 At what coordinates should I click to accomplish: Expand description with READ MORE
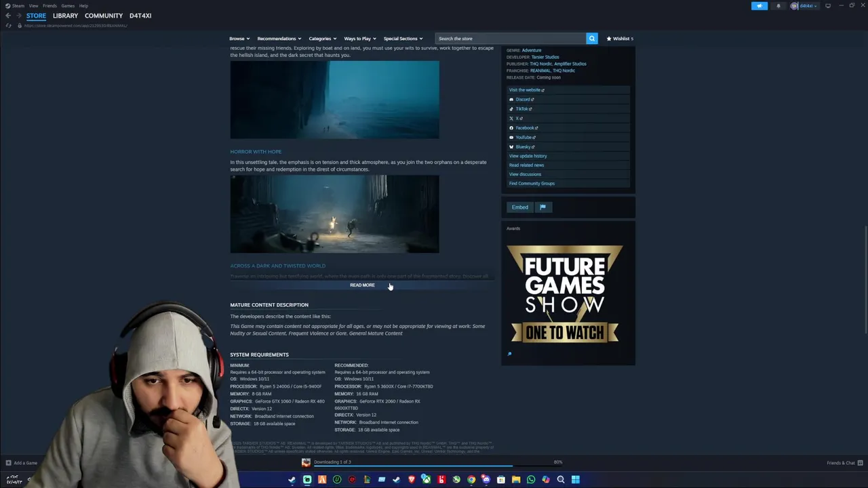362,285
